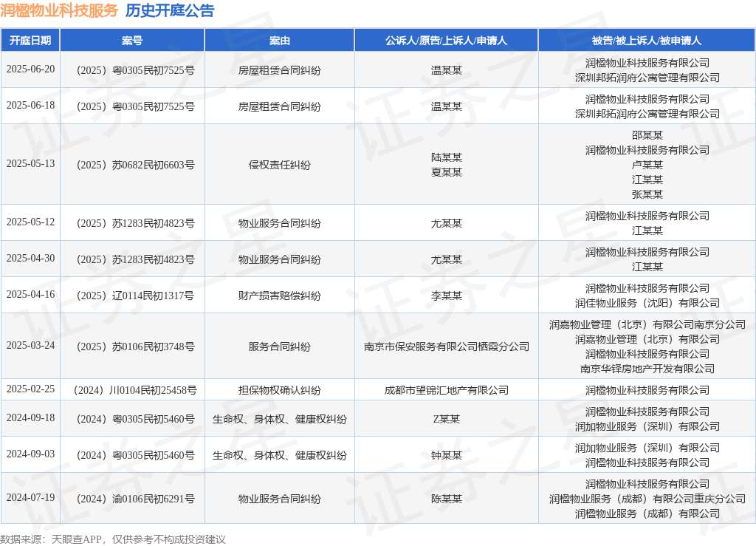Select defendant 润楹物业服务（成都）有限公司重庆分公司
This screenshot has width=756, height=546.
tap(647, 499)
